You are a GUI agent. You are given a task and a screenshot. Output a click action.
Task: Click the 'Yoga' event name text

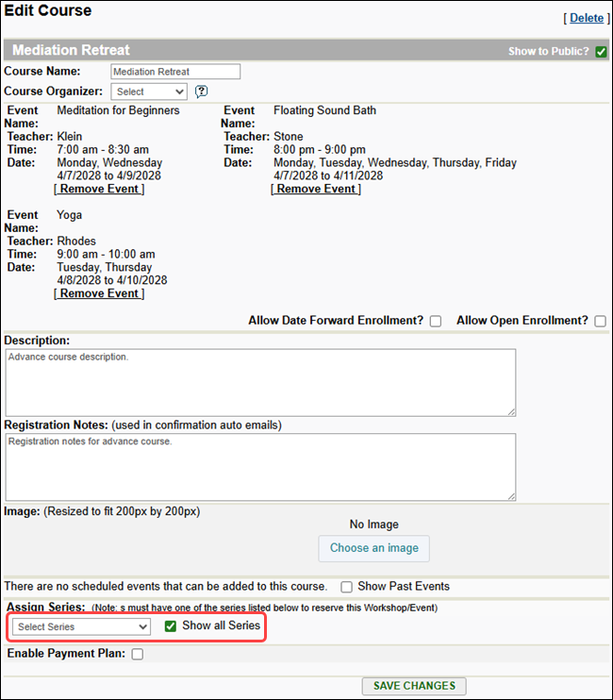pyautogui.click(x=69, y=215)
